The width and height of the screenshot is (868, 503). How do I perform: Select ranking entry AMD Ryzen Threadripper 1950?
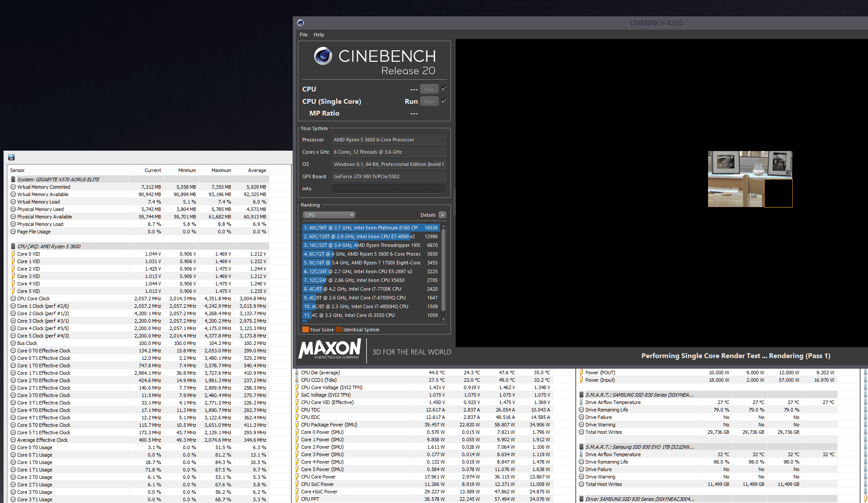(x=371, y=245)
